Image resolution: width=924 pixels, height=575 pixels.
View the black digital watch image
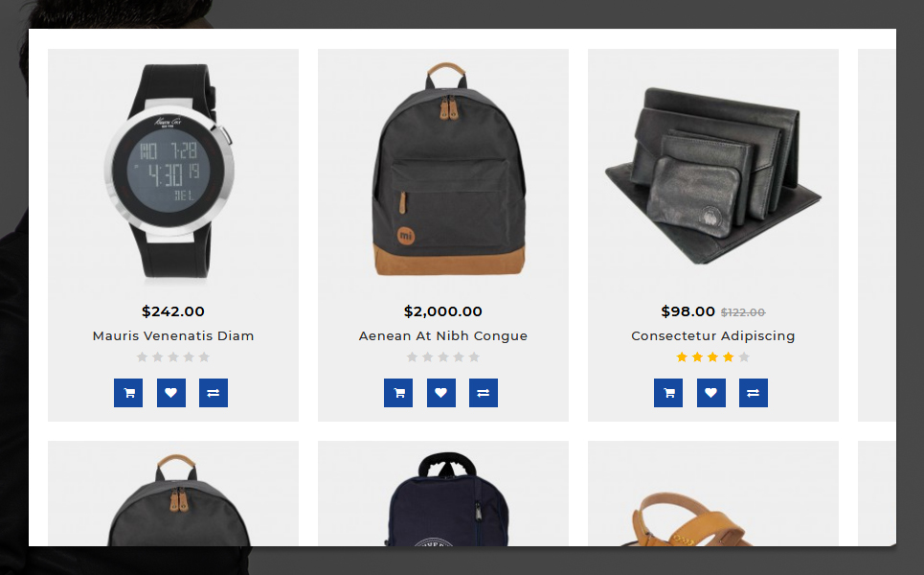click(x=170, y=171)
